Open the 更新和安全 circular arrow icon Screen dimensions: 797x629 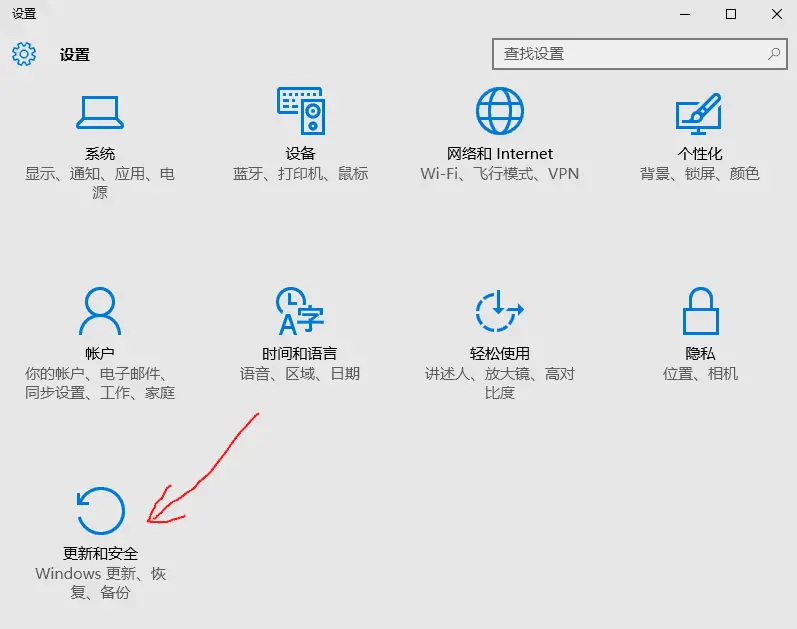[100, 511]
